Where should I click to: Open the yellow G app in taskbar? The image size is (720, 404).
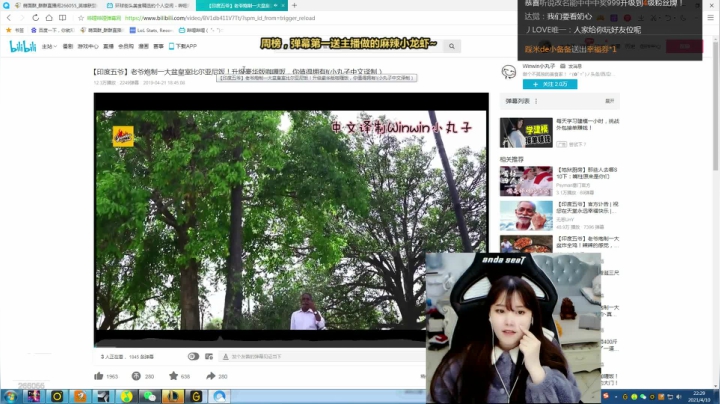196,396
